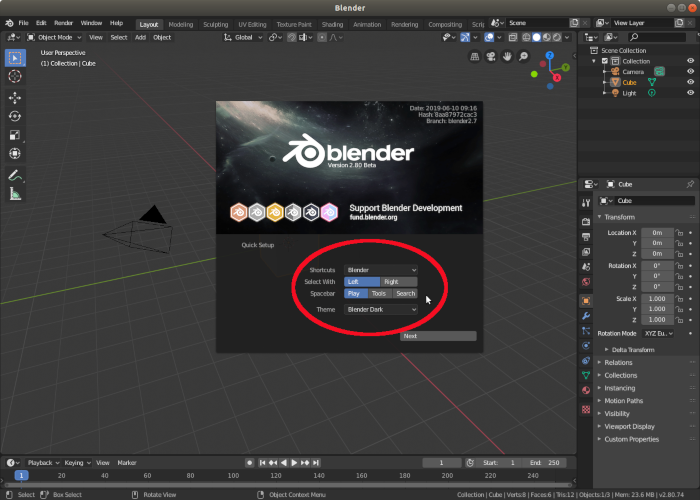The width and height of the screenshot is (700, 500).
Task: Set Spacebar action to Tools
Action: [x=379, y=293]
